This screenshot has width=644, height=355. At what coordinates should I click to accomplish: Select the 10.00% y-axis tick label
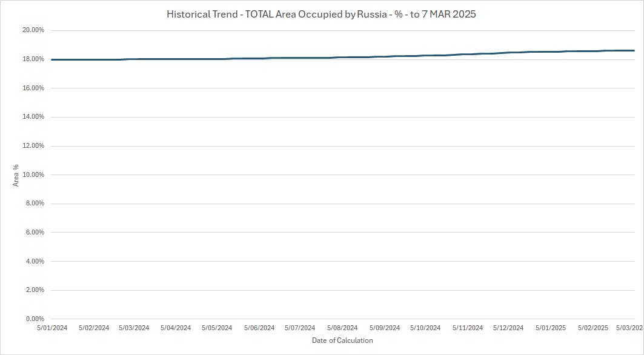point(32,174)
